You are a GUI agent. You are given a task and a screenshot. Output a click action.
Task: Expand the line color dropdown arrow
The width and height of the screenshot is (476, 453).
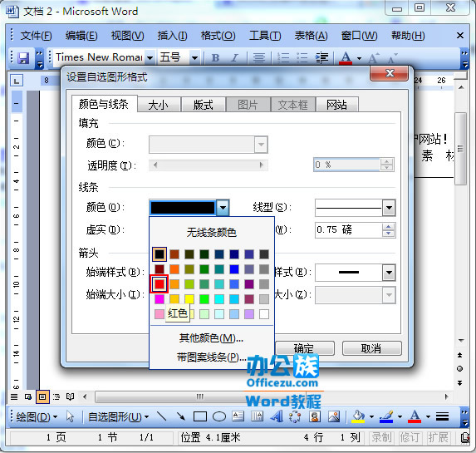pyautogui.click(x=223, y=208)
